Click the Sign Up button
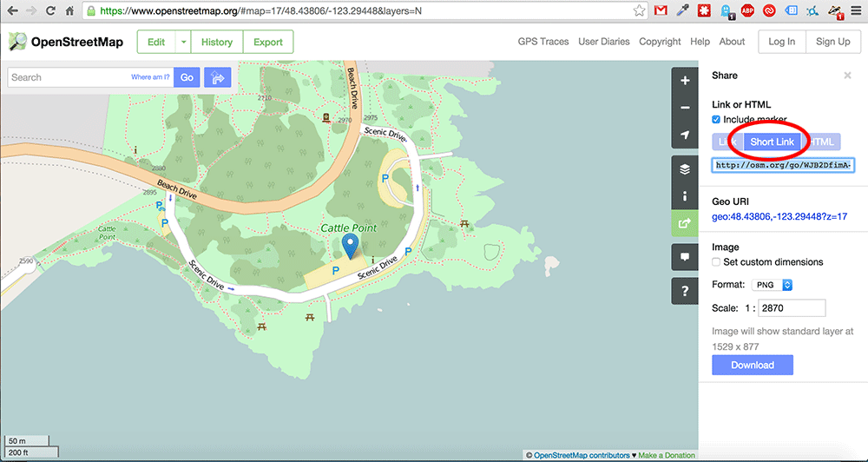Screen dimensions: 868x462 pyautogui.click(x=832, y=42)
